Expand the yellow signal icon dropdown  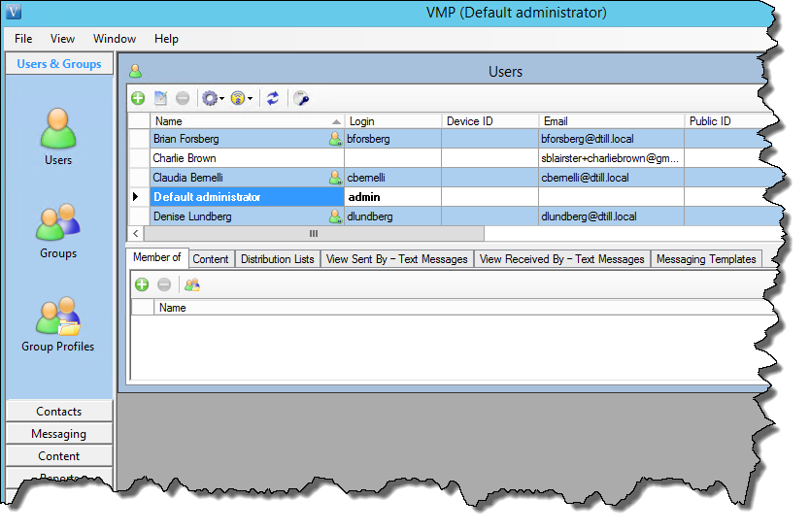coord(251,98)
